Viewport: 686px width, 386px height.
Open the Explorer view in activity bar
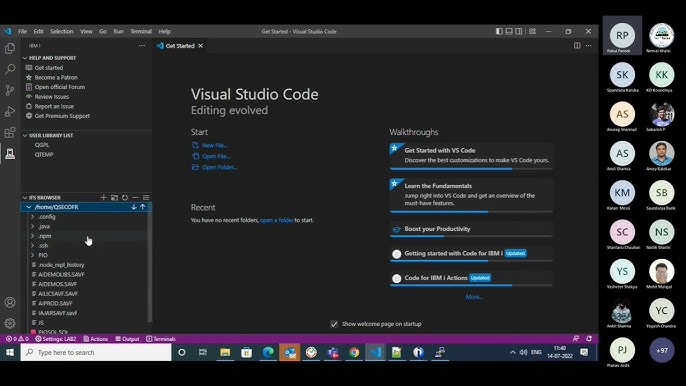point(10,48)
